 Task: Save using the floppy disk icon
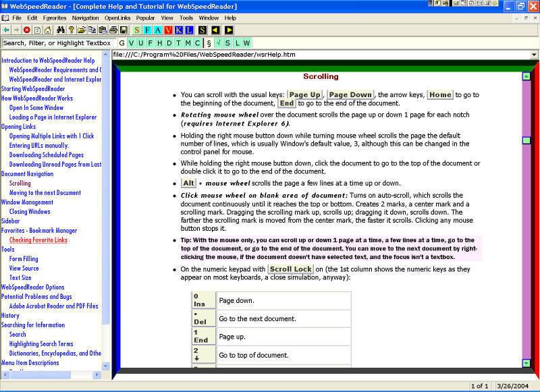[124, 30]
